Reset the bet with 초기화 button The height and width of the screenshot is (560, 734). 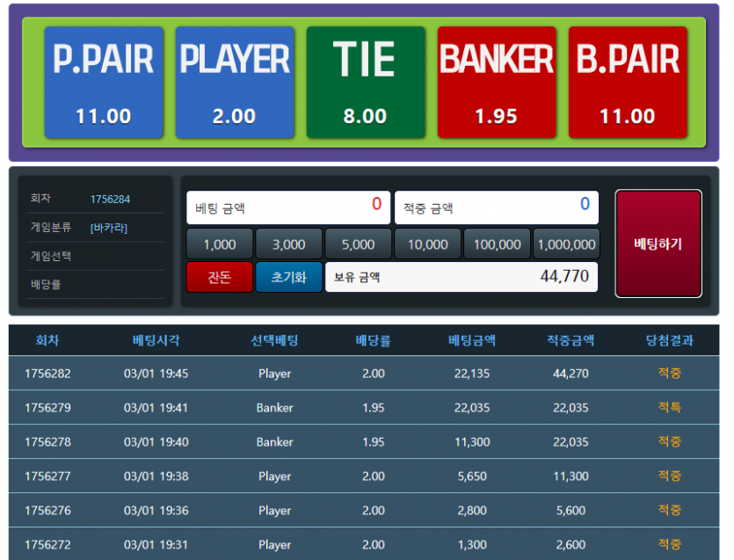tap(289, 277)
